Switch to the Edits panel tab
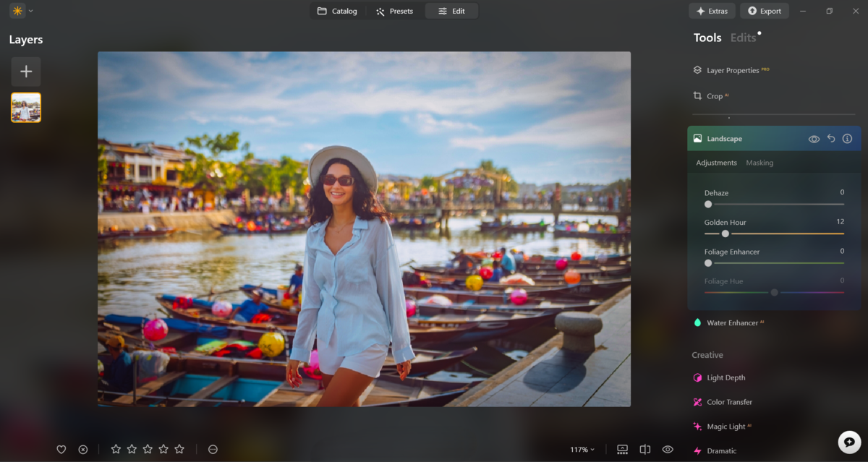 (743, 38)
